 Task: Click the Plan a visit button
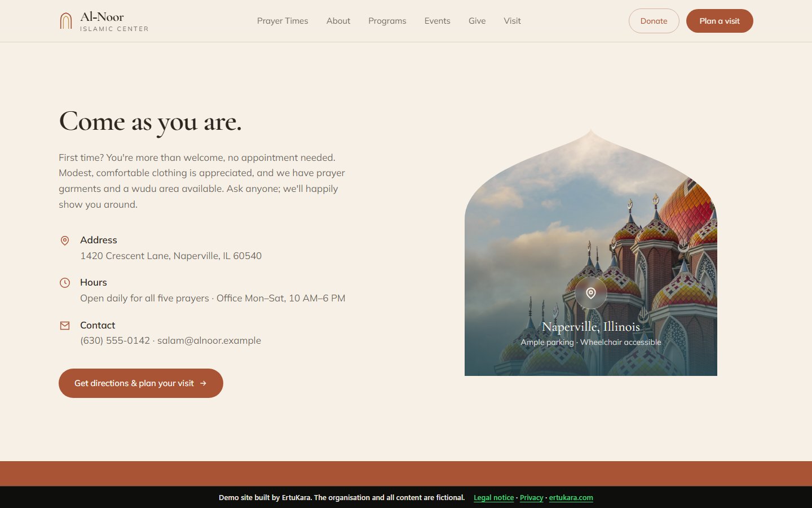tap(720, 21)
